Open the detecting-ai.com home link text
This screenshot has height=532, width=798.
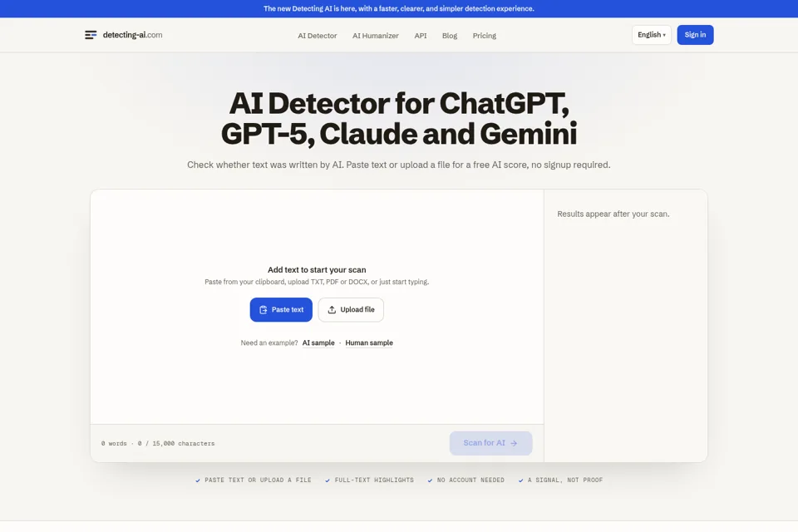[x=132, y=35]
